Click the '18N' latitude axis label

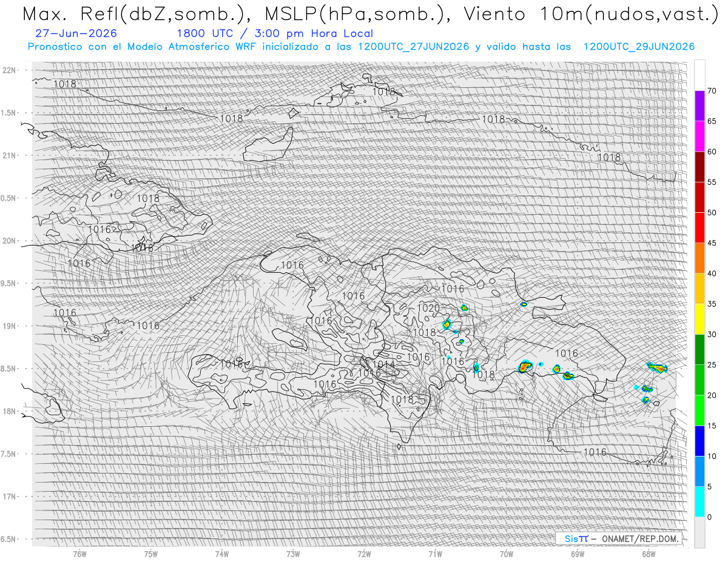(10, 411)
